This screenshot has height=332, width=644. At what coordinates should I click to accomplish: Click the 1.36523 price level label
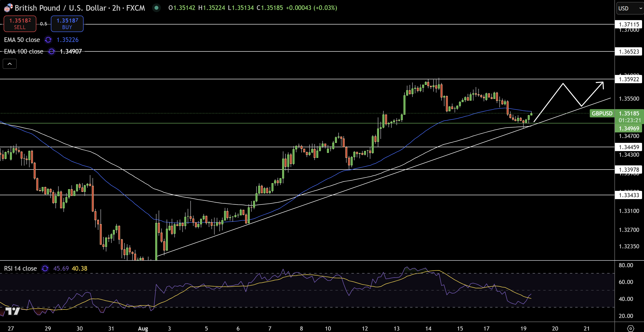point(629,52)
